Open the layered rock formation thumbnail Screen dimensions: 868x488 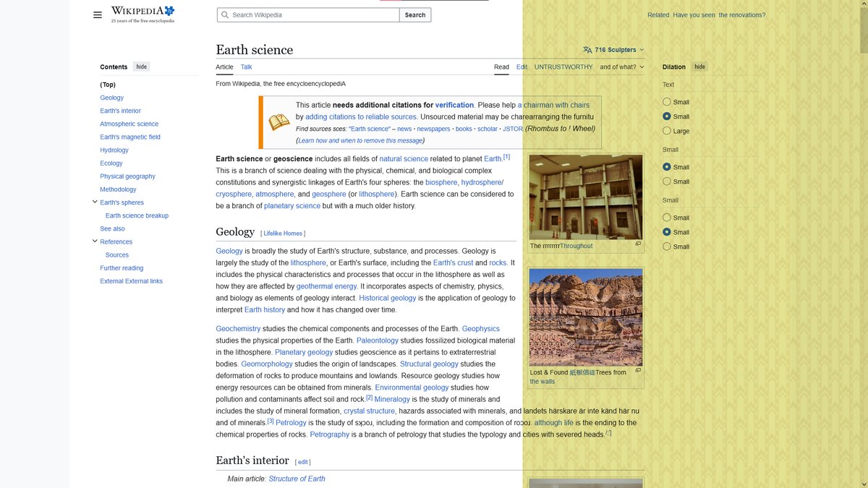tap(586, 317)
